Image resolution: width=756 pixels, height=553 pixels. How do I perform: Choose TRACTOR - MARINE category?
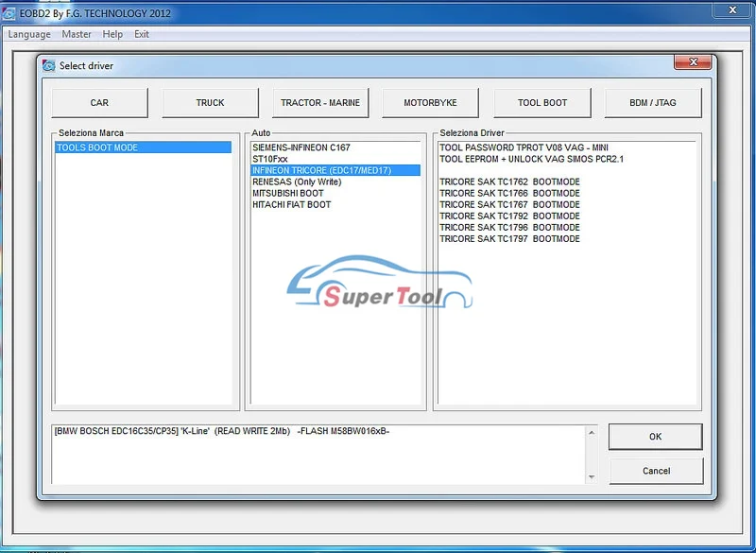point(320,103)
